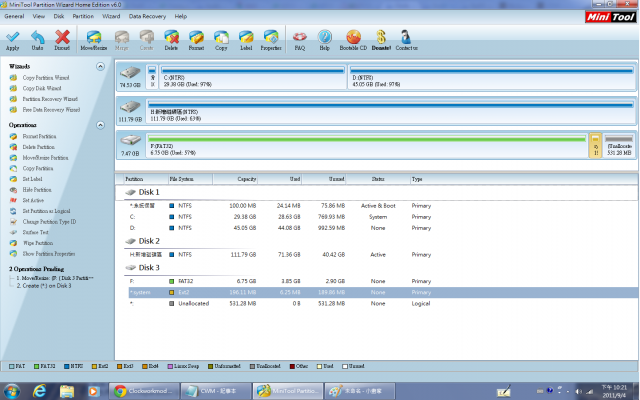Undo the last operation

pos(38,40)
